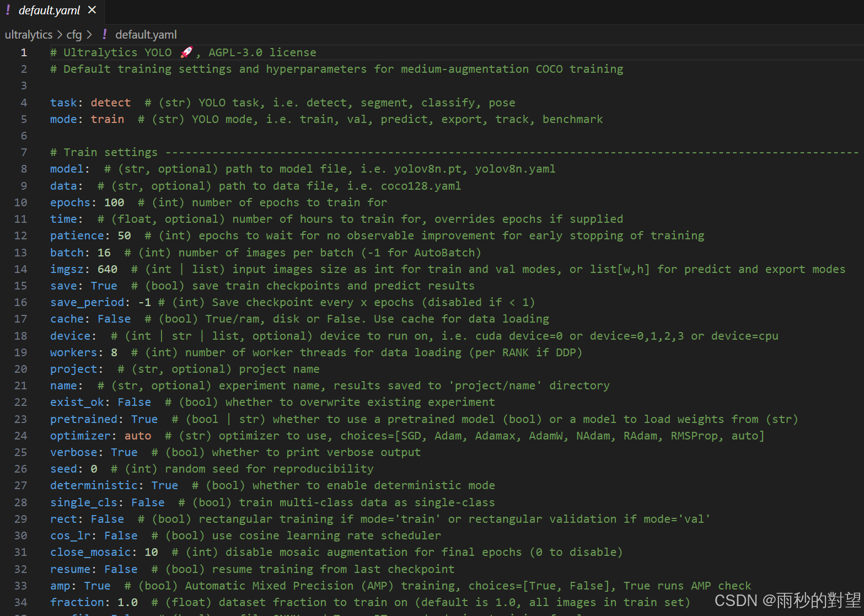Open the ultralytics breadcrumb segment
This screenshot has width=864, height=616.
click(29, 35)
